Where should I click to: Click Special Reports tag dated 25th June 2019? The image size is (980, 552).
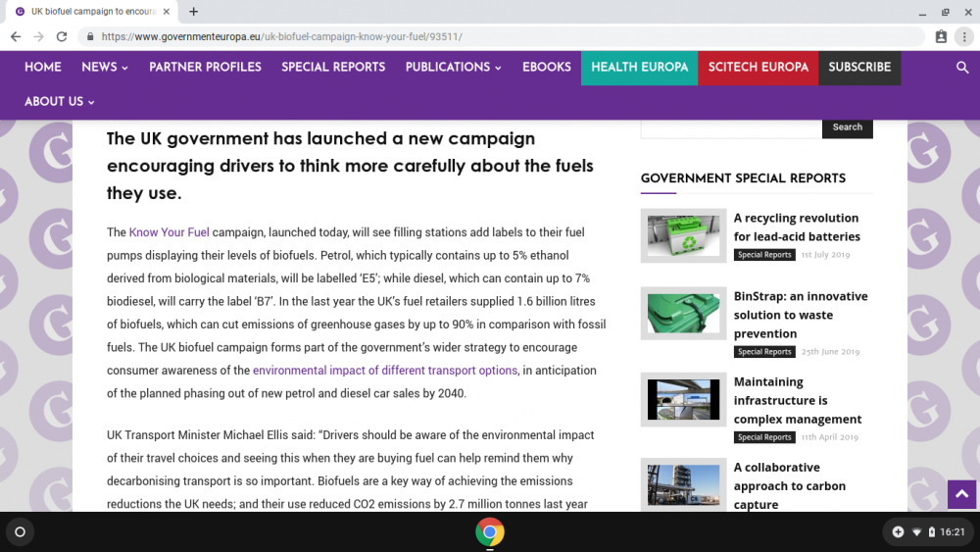coord(764,352)
